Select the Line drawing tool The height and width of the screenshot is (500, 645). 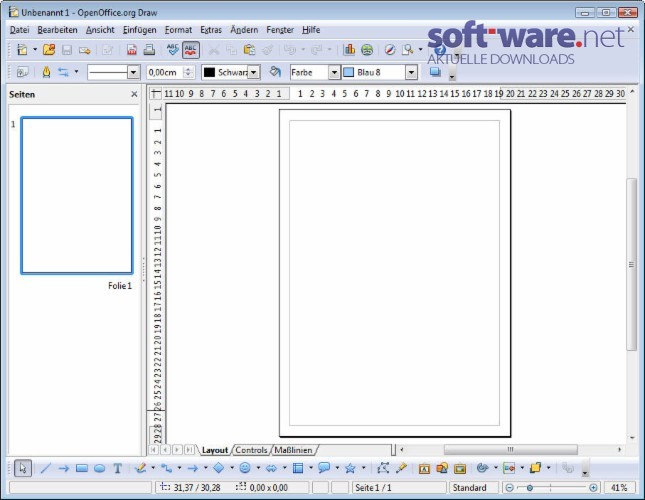(x=46, y=468)
